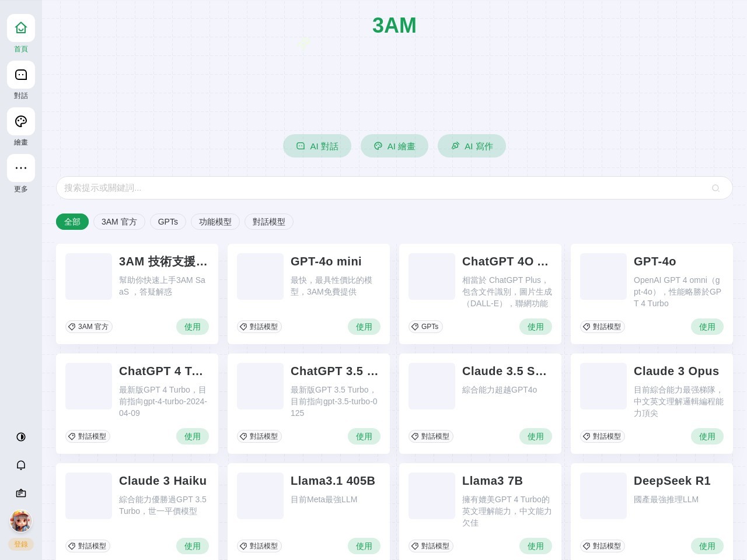
Task: Click the 登錄 login button
Action: (x=21, y=544)
